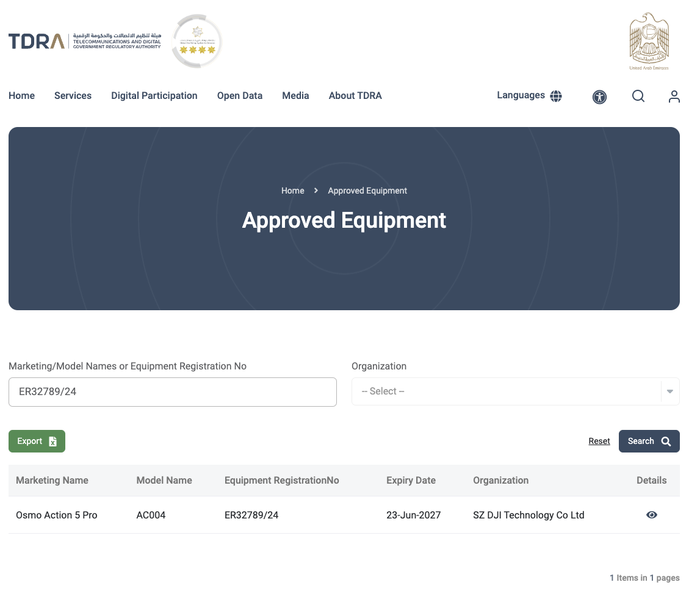
Task: View details eye icon for Osmo Action 5 Pro
Action: coord(651,515)
